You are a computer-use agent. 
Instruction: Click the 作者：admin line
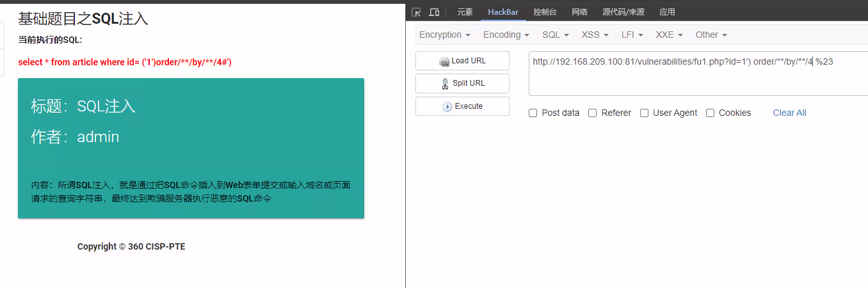coord(75,136)
